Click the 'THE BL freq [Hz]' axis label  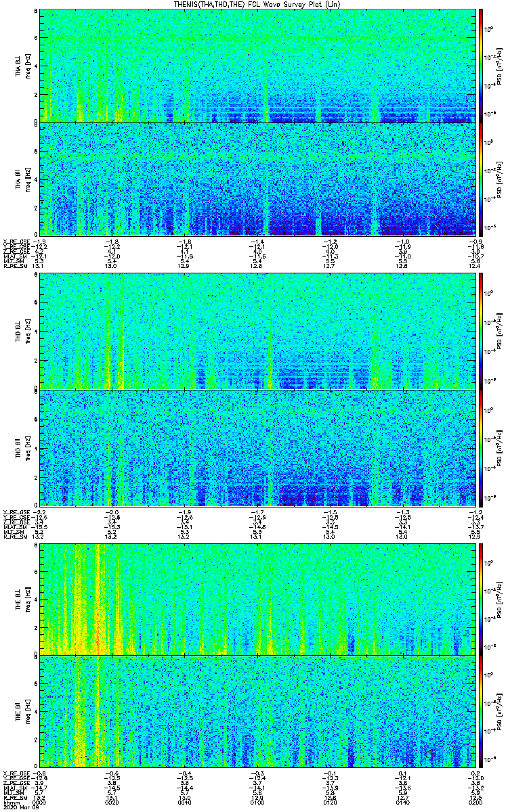point(22,599)
